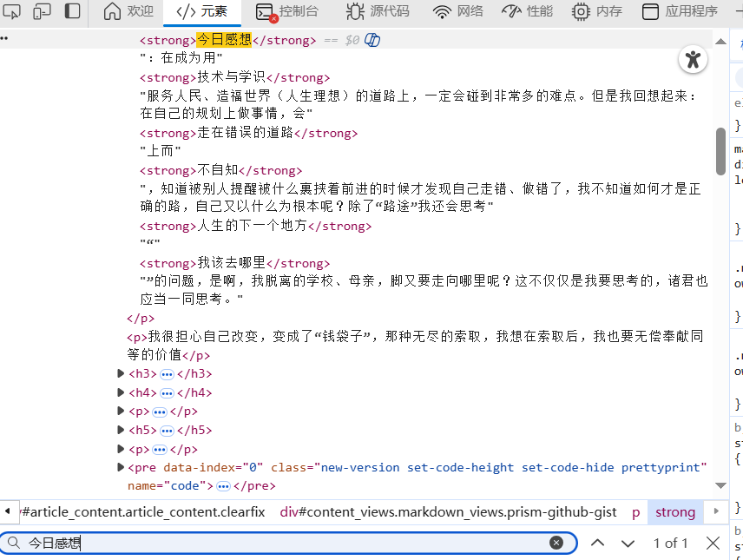Click the scroll down arrow of DOM tree
The width and height of the screenshot is (743, 560).
click(x=720, y=485)
